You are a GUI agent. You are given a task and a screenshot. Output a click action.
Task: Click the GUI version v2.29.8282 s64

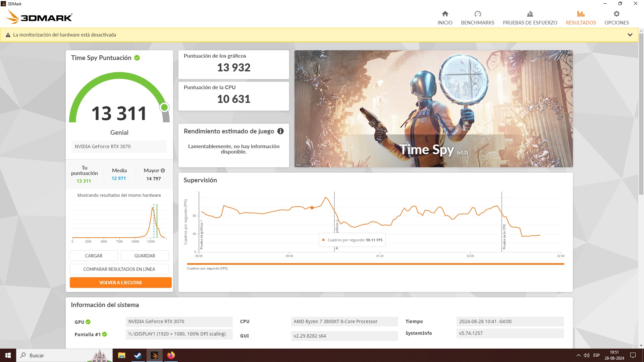tap(344, 336)
